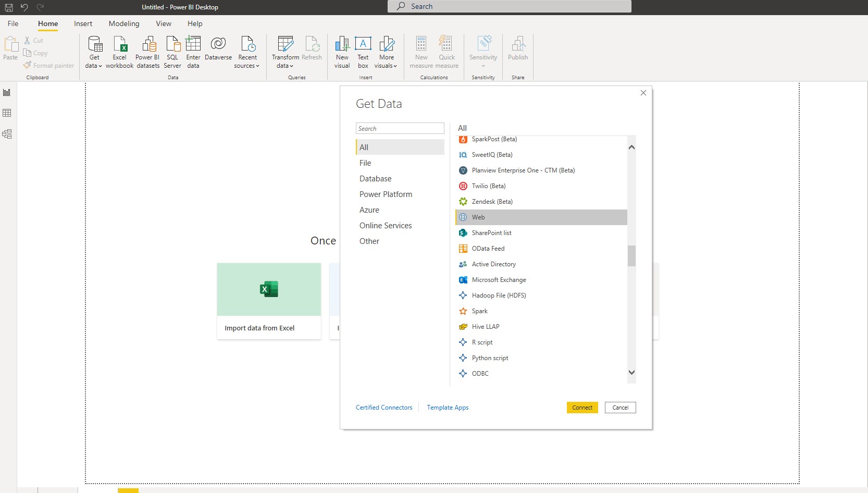Open the Certified Connectors link
Screen dimensions: 868x493
(x=384, y=408)
